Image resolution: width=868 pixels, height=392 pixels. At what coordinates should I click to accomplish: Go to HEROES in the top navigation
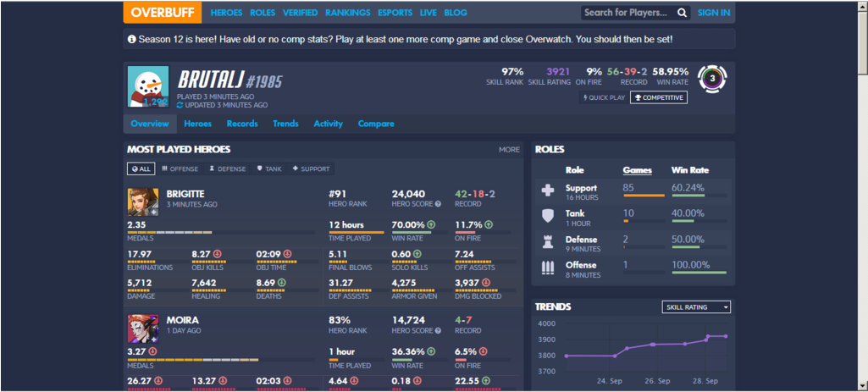[226, 13]
